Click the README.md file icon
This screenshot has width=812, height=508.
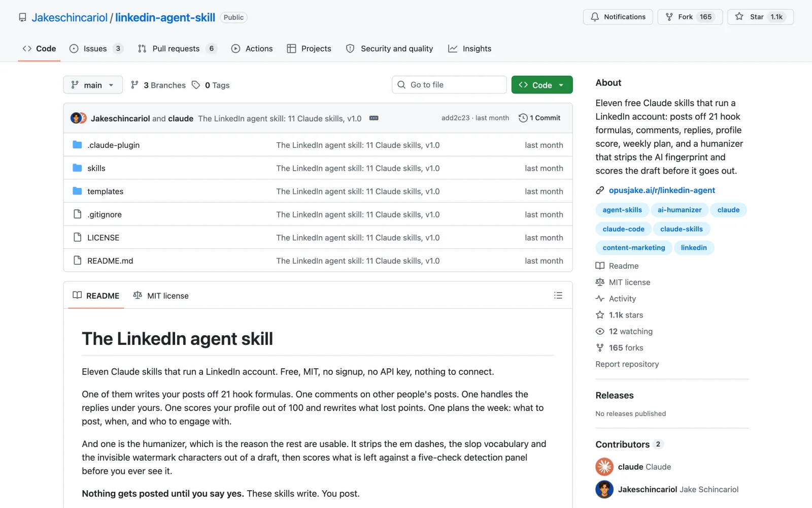click(x=77, y=261)
